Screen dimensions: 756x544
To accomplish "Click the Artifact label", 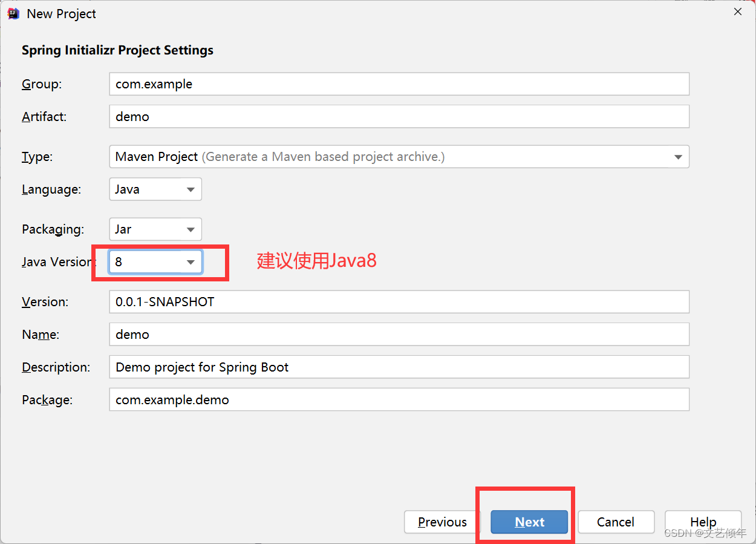I will point(44,117).
